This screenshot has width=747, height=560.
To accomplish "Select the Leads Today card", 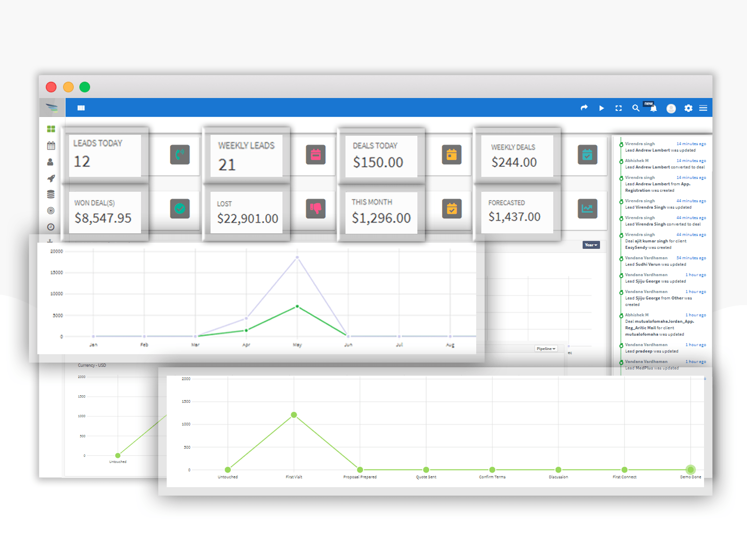I will (105, 156).
